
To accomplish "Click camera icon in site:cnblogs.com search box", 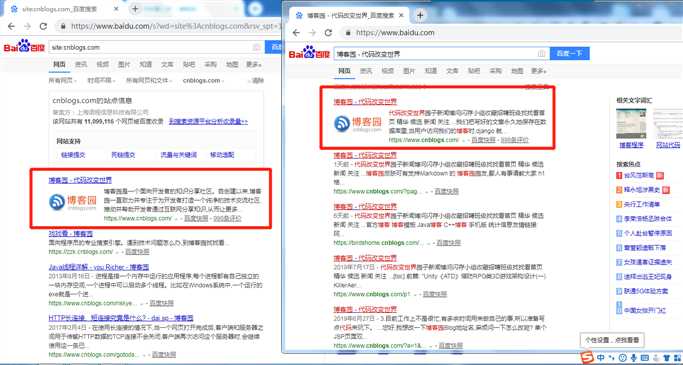I will tap(257, 47).
